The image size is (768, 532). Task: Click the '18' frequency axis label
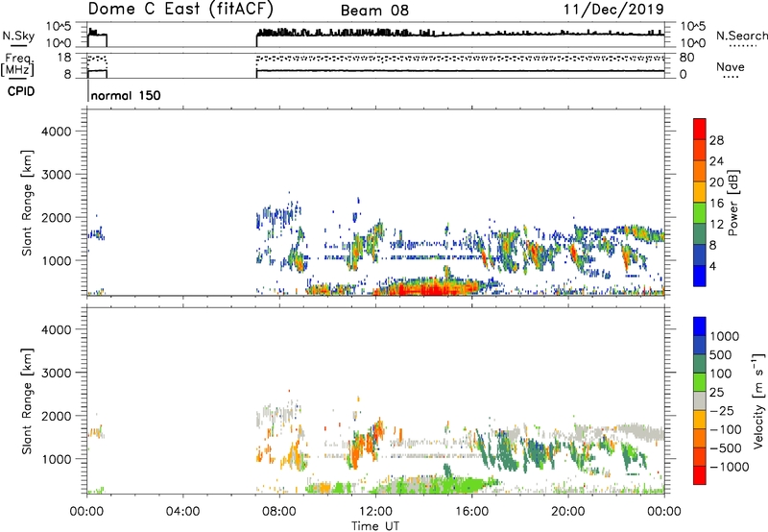(64, 58)
